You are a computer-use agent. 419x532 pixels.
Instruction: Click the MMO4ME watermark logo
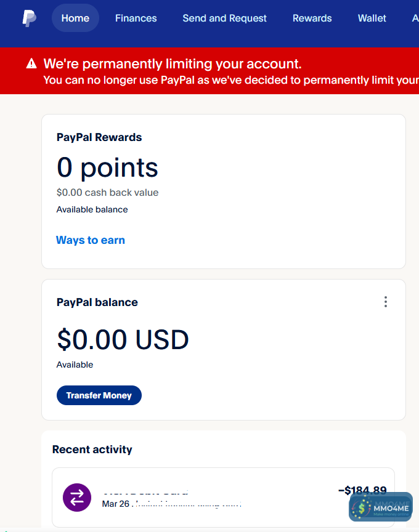tap(380, 507)
